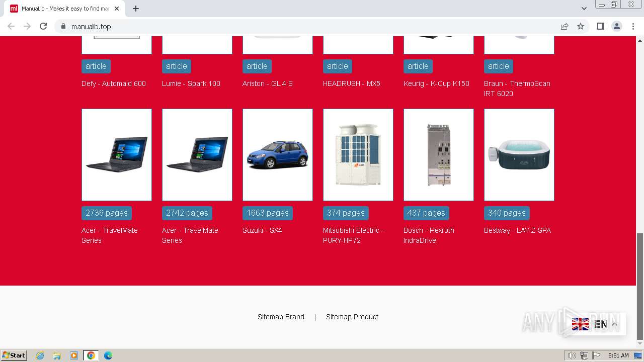Open the second Acer laptop thumbnail

197,155
